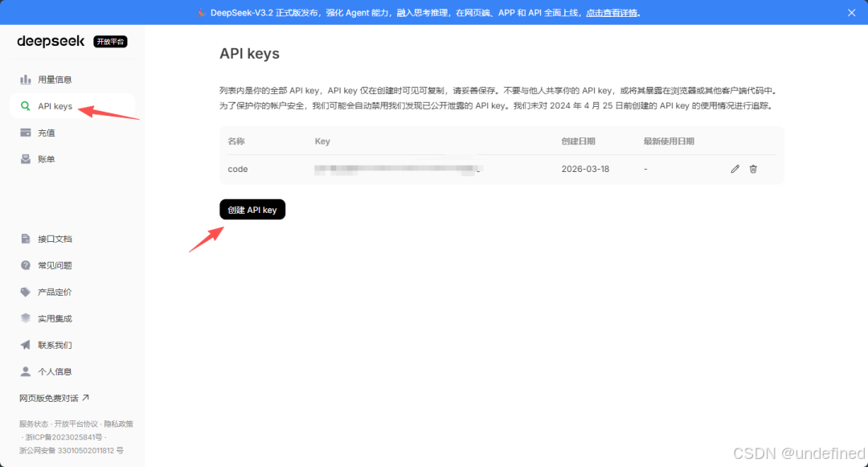Screen dimensions: 868x467
Task: Click the 创建日期 column header
Action: pyautogui.click(x=578, y=141)
